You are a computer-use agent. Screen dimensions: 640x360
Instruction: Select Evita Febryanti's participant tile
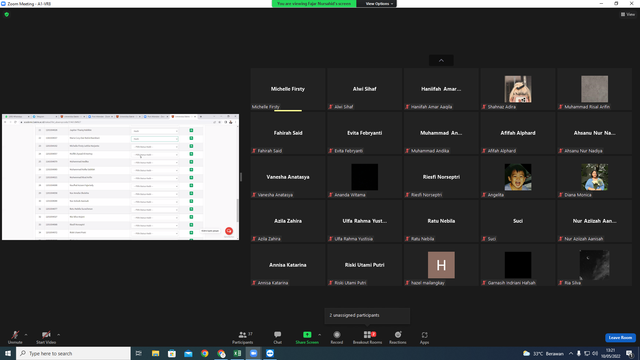[364, 133]
